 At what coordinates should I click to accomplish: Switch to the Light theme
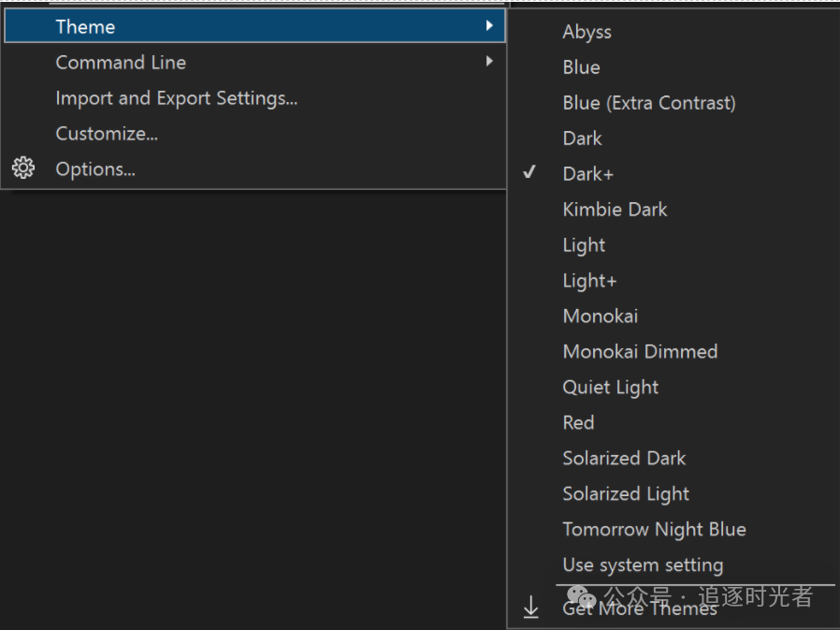click(584, 245)
